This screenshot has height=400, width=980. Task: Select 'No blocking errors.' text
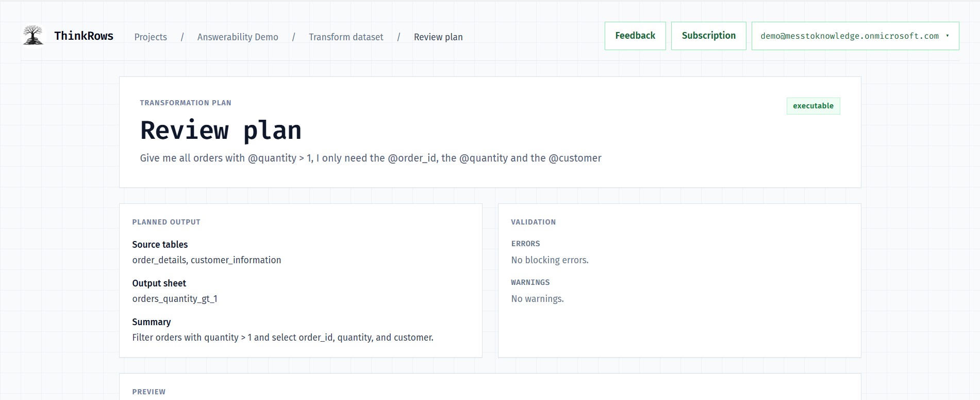[x=550, y=260]
